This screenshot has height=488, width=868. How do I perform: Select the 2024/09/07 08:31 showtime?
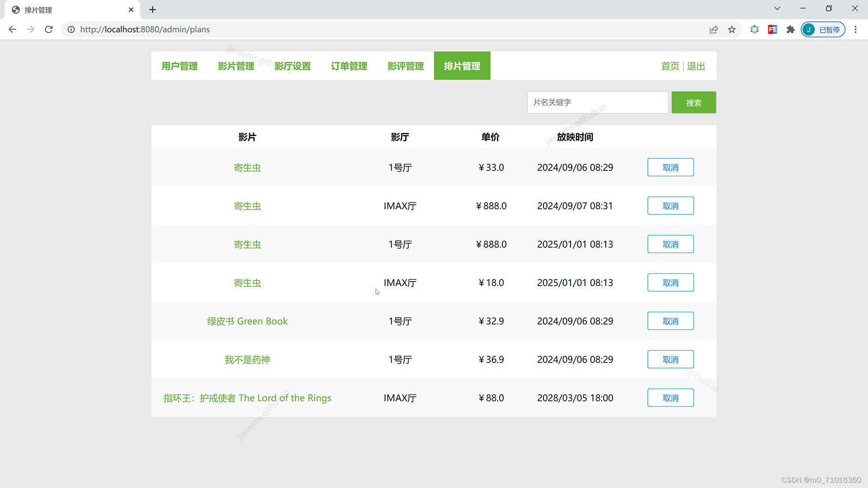coord(575,206)
